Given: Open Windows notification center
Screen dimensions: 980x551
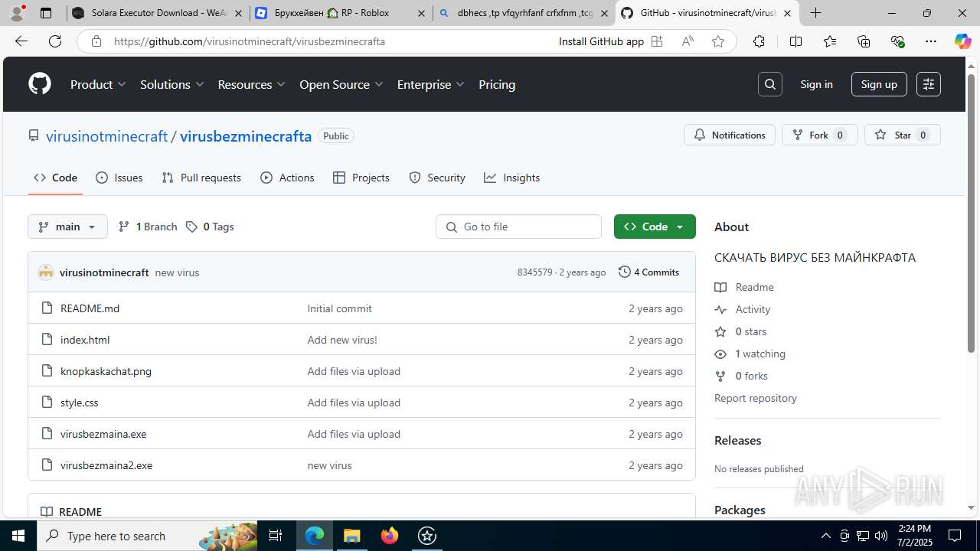Looking at the screenshot, I should 955,536.
